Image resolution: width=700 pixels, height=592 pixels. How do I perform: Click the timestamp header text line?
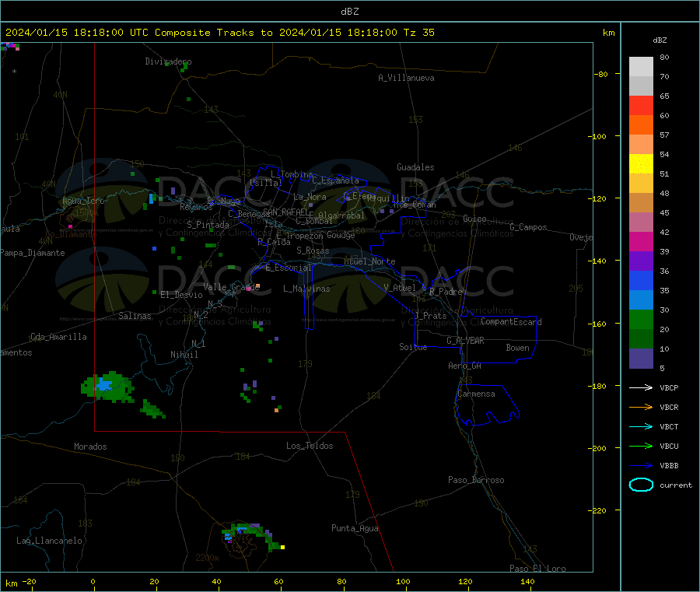tap(220, 33)
